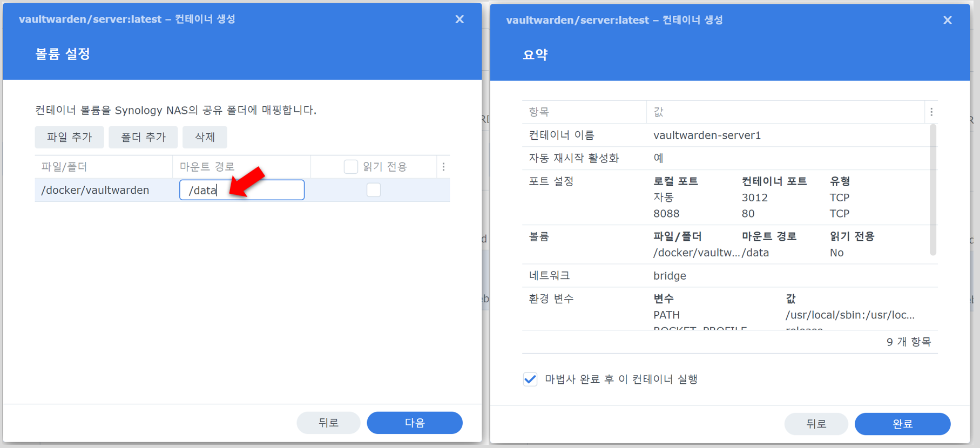
Task: Click the /usr/local/sbin PATH value
Action: pyautogui.click(x=850, y=315)
